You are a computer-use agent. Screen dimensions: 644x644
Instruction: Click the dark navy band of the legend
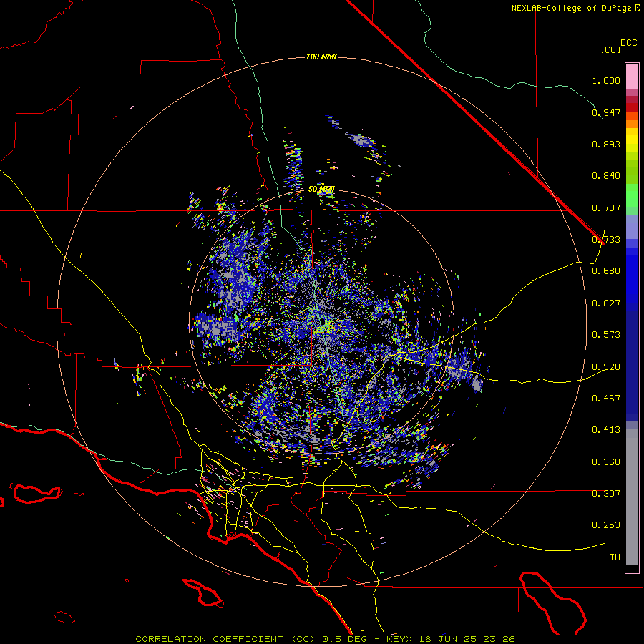tap(632, 366)
